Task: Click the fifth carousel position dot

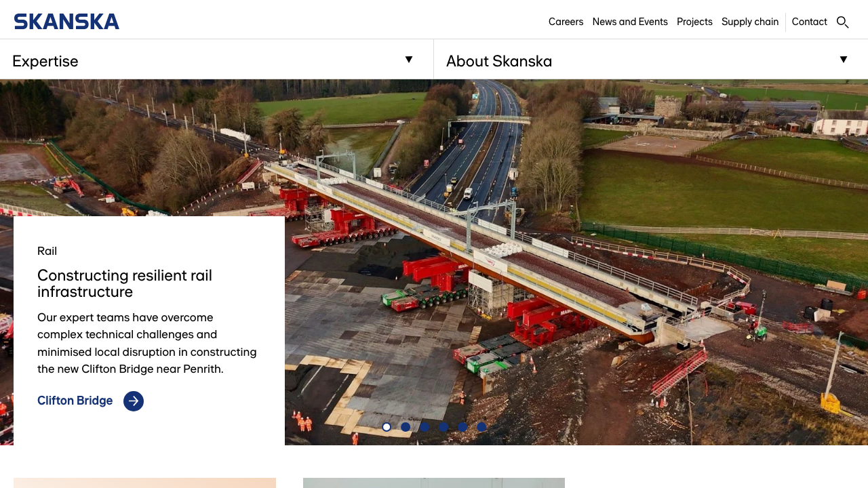Action: click(x=462, y=427)
